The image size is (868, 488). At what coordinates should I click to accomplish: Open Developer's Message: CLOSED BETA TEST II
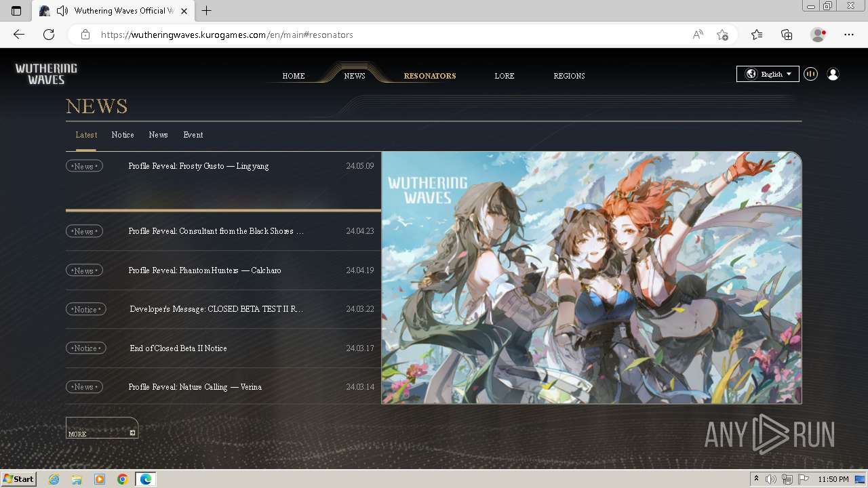(216, 309)
